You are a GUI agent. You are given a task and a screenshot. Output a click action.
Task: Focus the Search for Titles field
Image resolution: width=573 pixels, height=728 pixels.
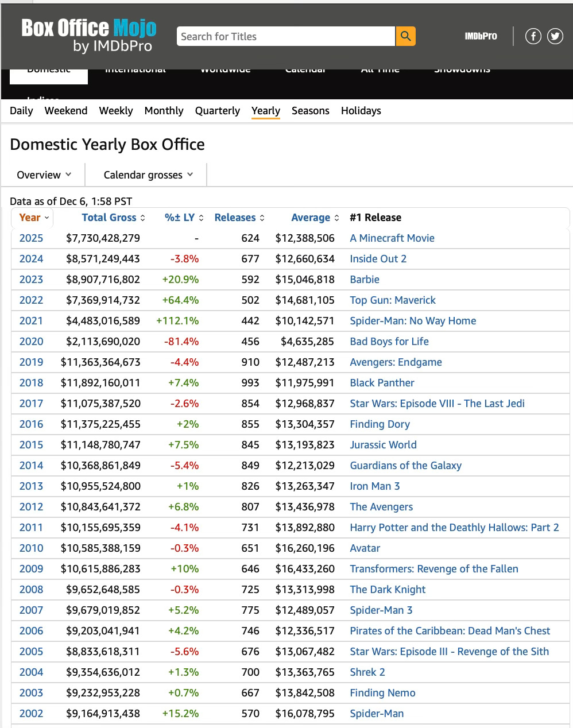[286, 36]
